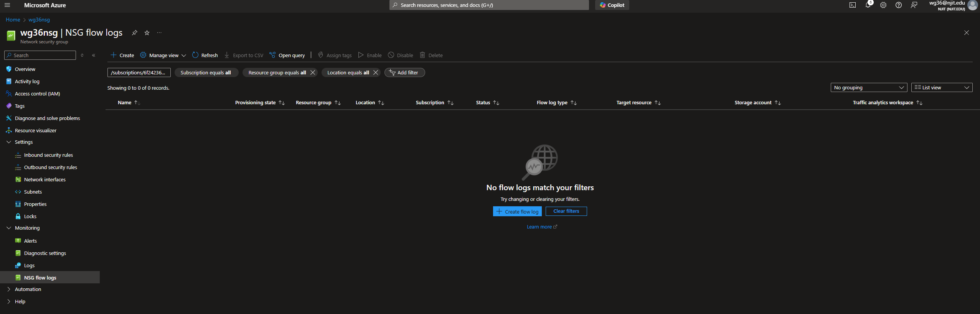
Task: Open the List view dropdown
Action: pos(941,88)
